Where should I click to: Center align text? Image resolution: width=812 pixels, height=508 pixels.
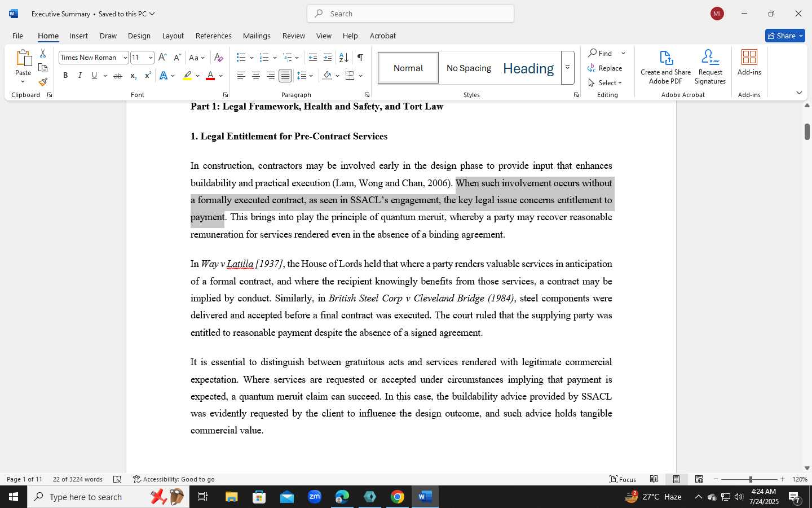(256, 76)
